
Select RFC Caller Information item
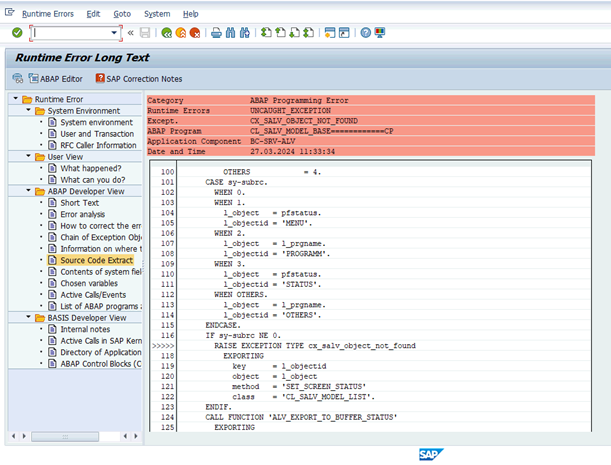click(x=98, y=145)
